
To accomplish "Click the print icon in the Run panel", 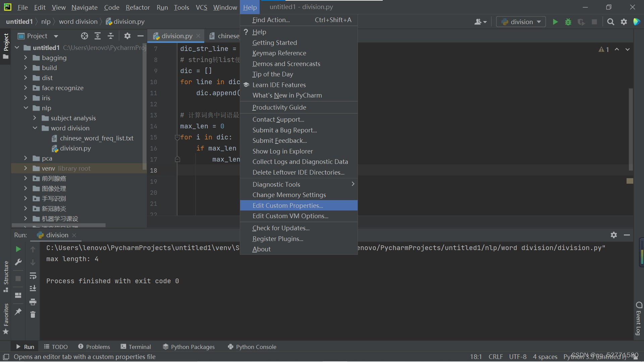I will tap(33, 302).
